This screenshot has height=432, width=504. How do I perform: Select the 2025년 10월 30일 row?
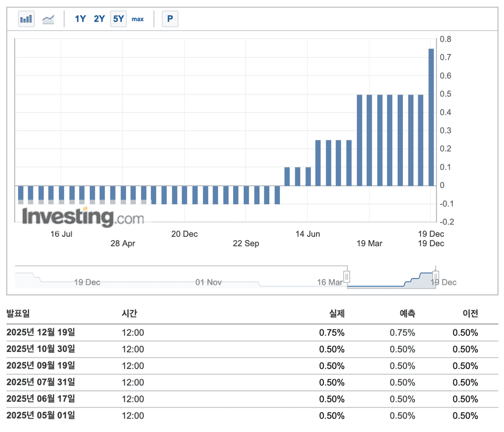[x=41, y=349]
